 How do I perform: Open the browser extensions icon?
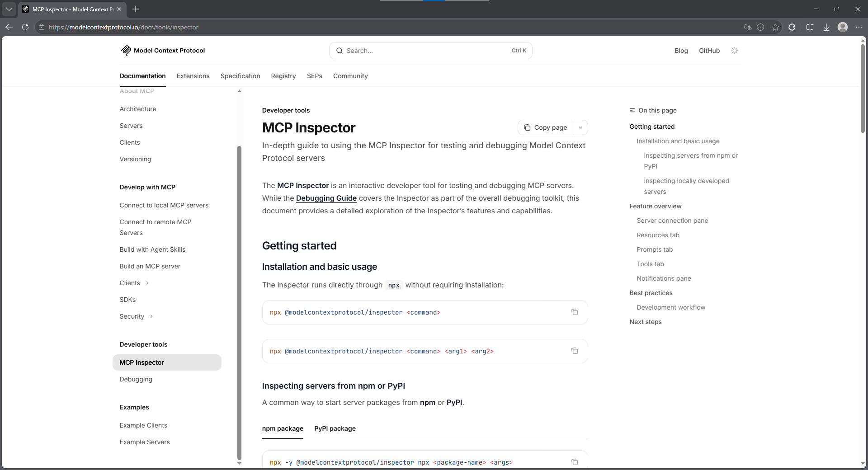coord(792,27)
